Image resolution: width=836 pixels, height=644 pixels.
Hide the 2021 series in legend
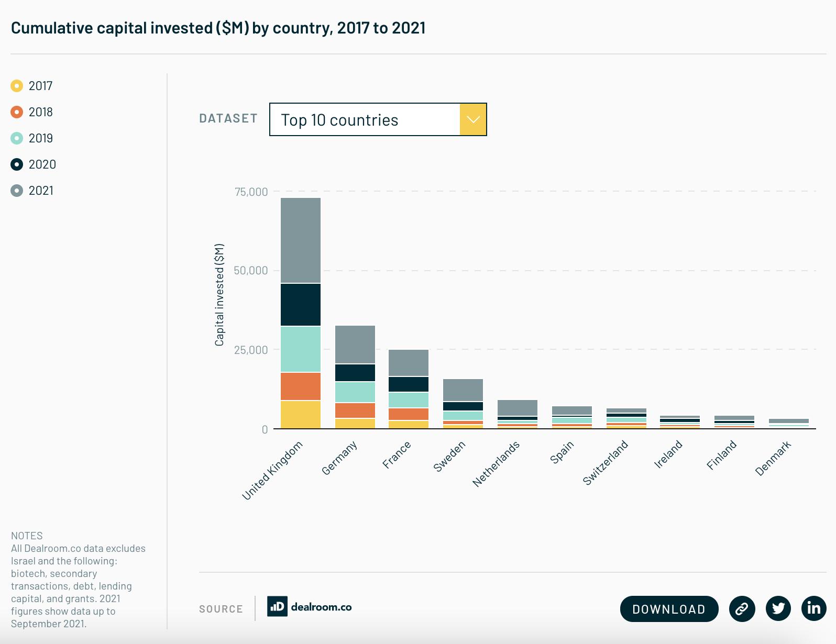coord(17,191)
